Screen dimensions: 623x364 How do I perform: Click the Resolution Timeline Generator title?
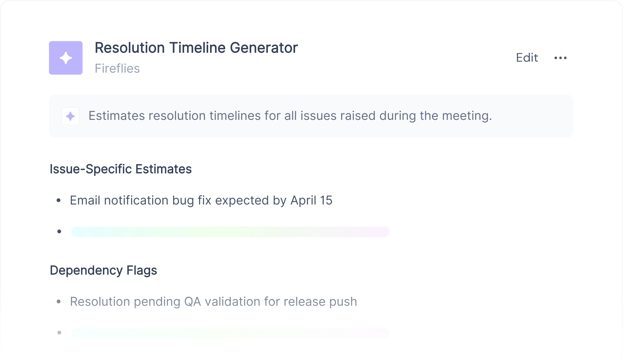(x=196, y=48)
